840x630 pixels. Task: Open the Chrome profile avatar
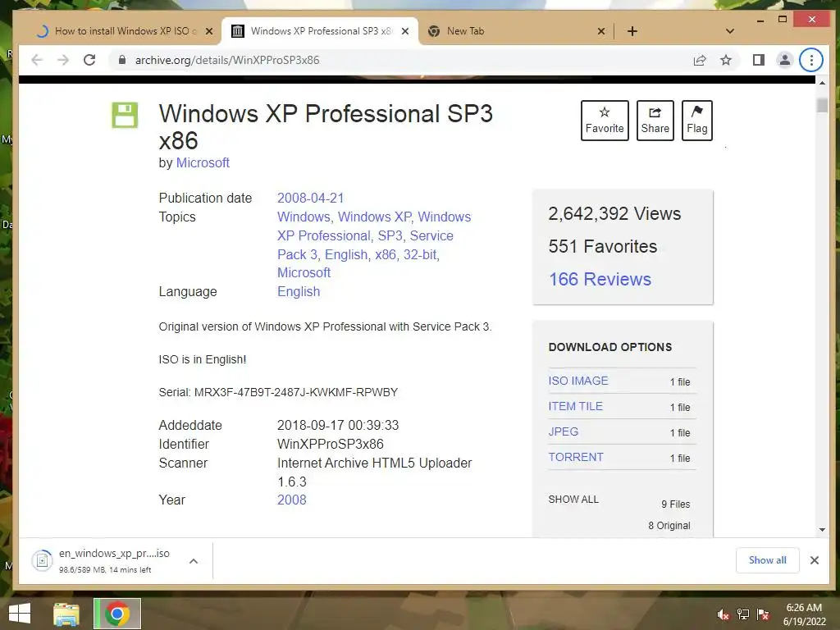tap(784, 60)
